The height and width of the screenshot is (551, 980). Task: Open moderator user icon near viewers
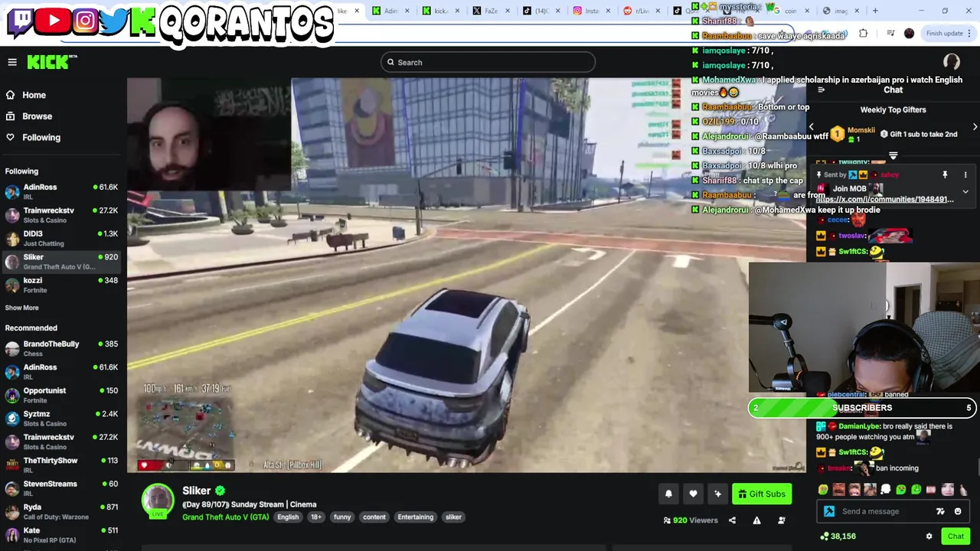[x=782, y=520]
